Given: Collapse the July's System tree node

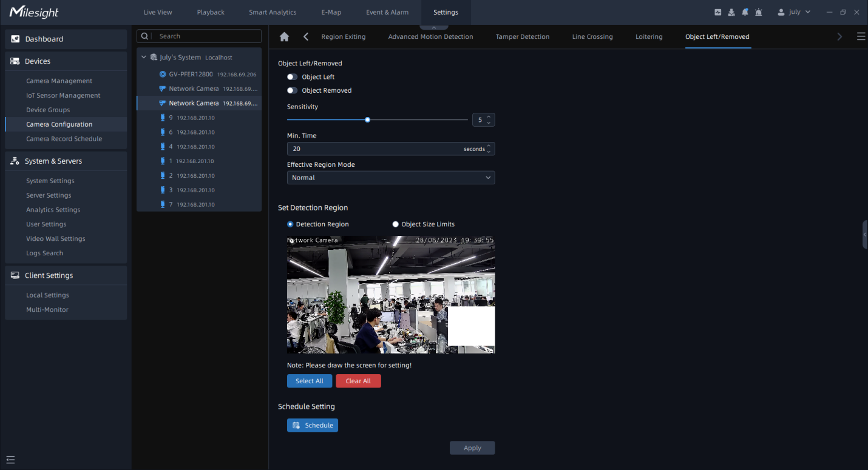Looking at the screenshot, I should 144,58.
